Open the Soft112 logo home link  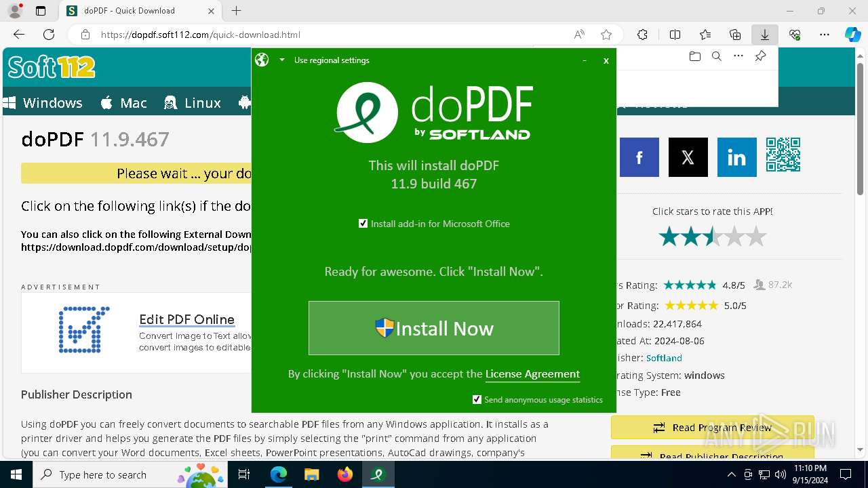pyautogui.click(x=52, y=66)
